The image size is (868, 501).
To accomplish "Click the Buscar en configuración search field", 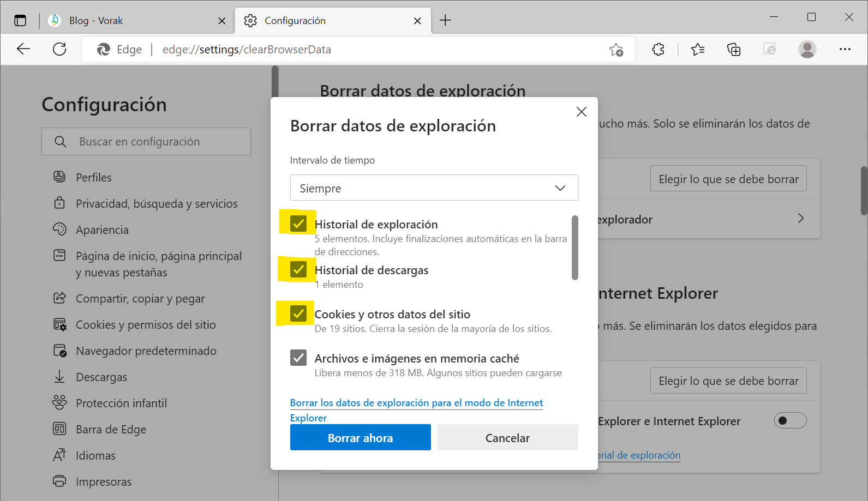I will (x=146, y=142).
